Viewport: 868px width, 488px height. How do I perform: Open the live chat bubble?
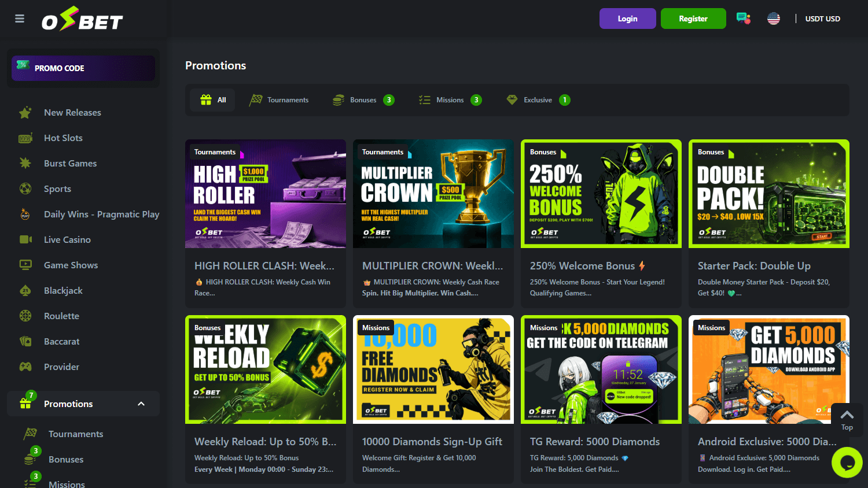(x=847, y=463)
